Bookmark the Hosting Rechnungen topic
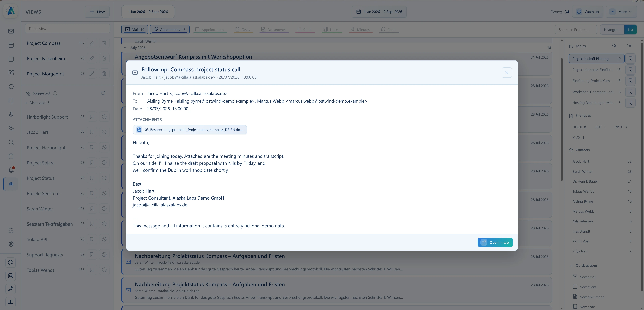Viewport: 644px width, 310px height. point(630,103)
